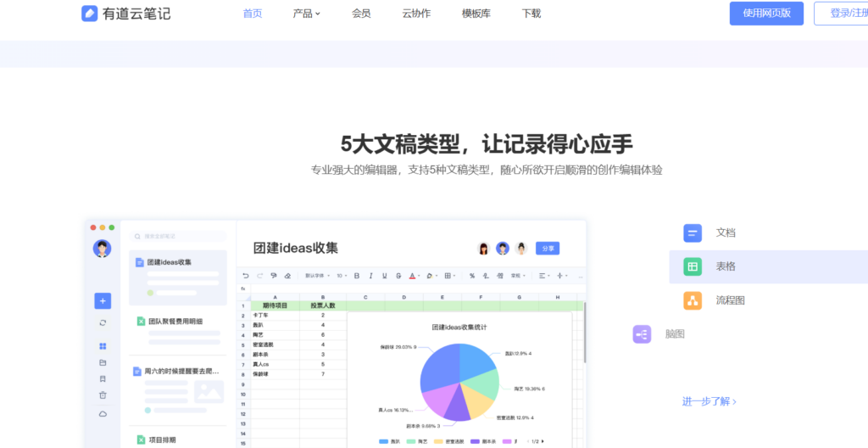The height and width of the screenshot is (448, 868).
Task: Click the spreadsheet vertical scrollbar
Action: [585, 333]
